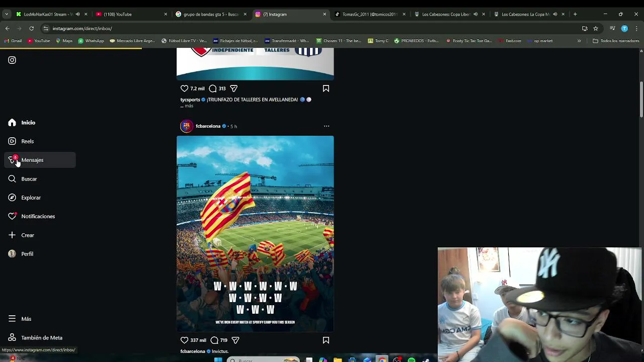Click the taskbar Buscar search box
The width and height of the screenshot is (644, 362).
click(263, 360)
